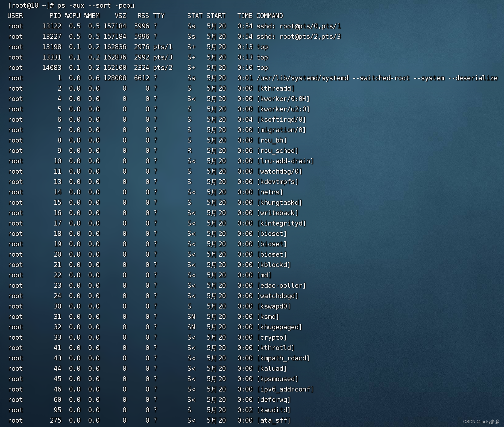Click pts/3 TTY value of top
Image resolution: width=504 pixels, height=427 pixels.
tap(163, 57)
